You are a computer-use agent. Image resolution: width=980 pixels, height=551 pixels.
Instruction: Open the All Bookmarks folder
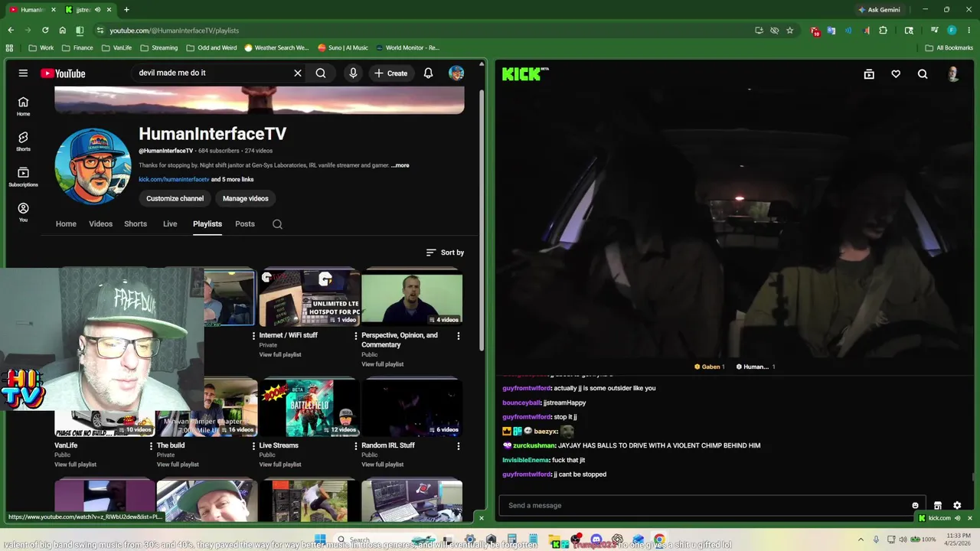949,47
